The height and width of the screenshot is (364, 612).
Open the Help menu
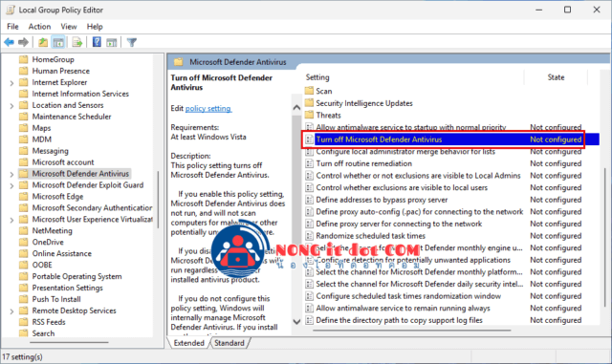pyautogui.click(x=95, y=27)
